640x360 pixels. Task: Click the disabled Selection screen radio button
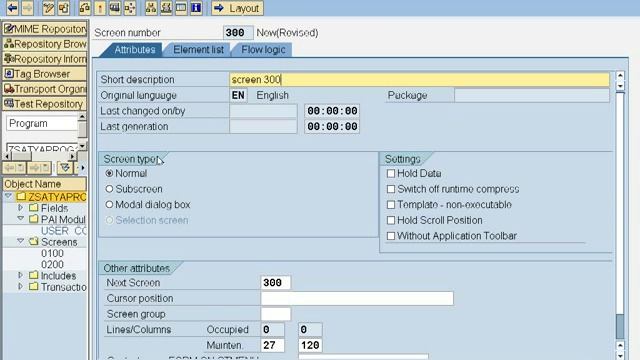pos(109,220)
